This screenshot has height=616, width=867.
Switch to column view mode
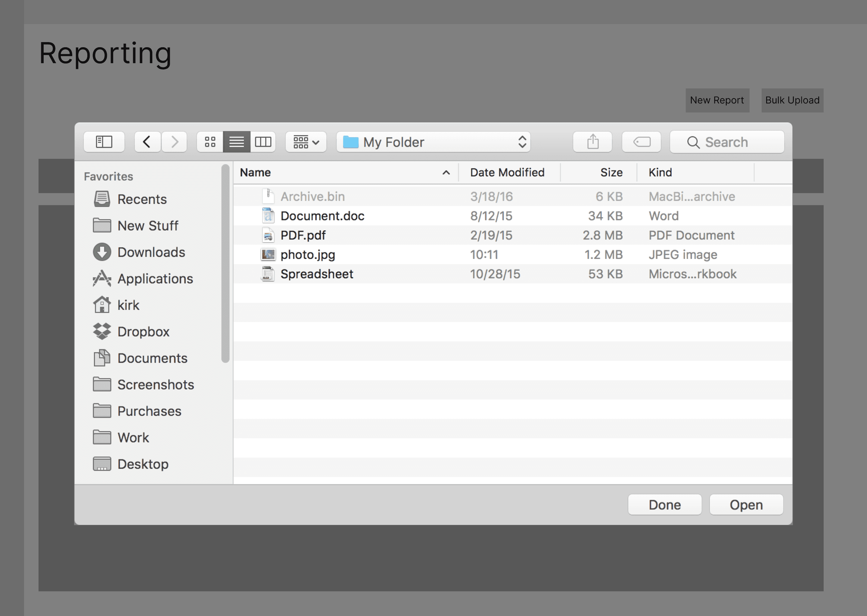point(263,142)
